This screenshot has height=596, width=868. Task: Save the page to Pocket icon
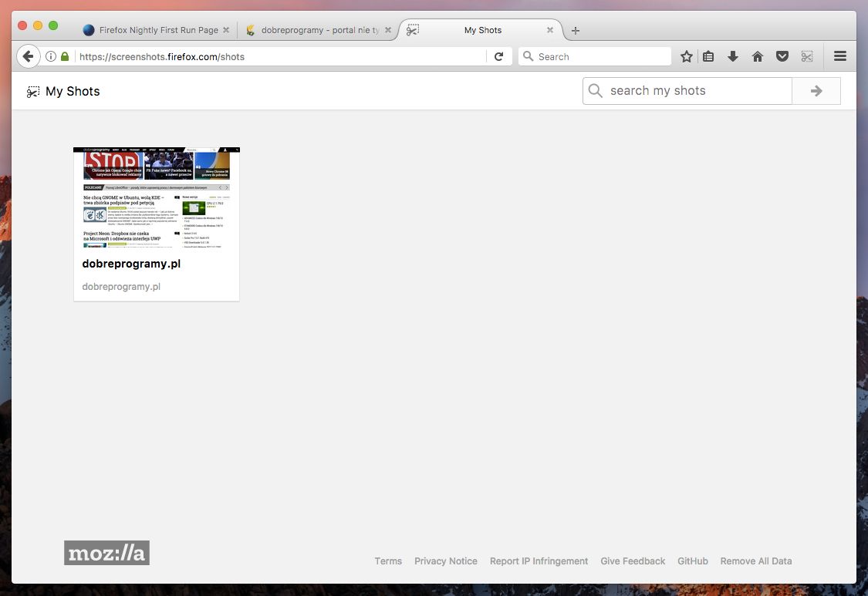782,56
